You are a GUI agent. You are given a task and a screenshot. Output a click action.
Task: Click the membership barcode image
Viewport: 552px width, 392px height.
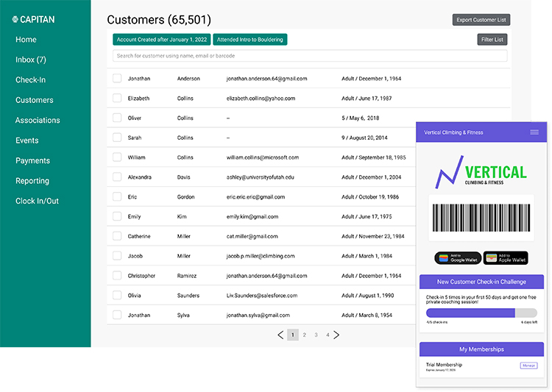coord(481,218)
